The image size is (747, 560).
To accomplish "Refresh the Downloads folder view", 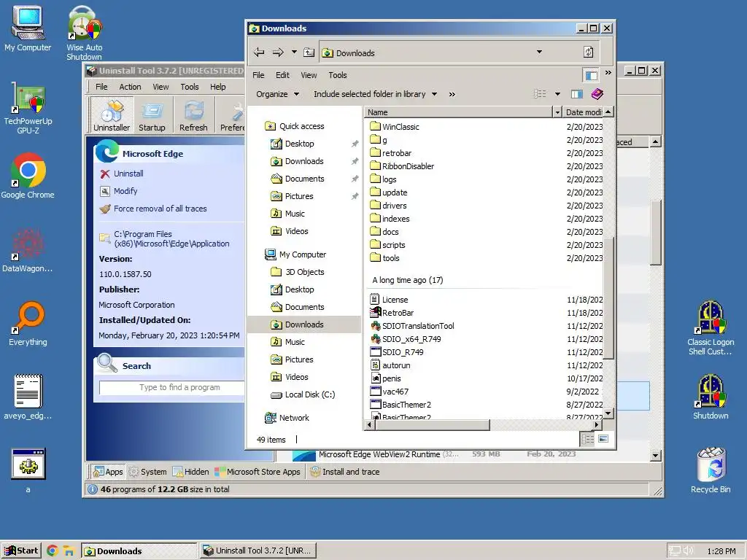I will pos(589,52).
